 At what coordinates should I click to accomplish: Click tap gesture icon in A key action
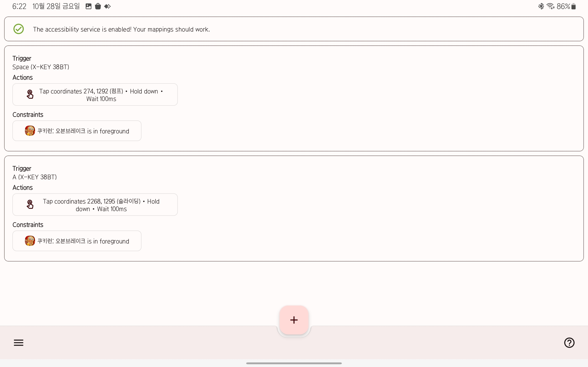[x=30, y=204]
